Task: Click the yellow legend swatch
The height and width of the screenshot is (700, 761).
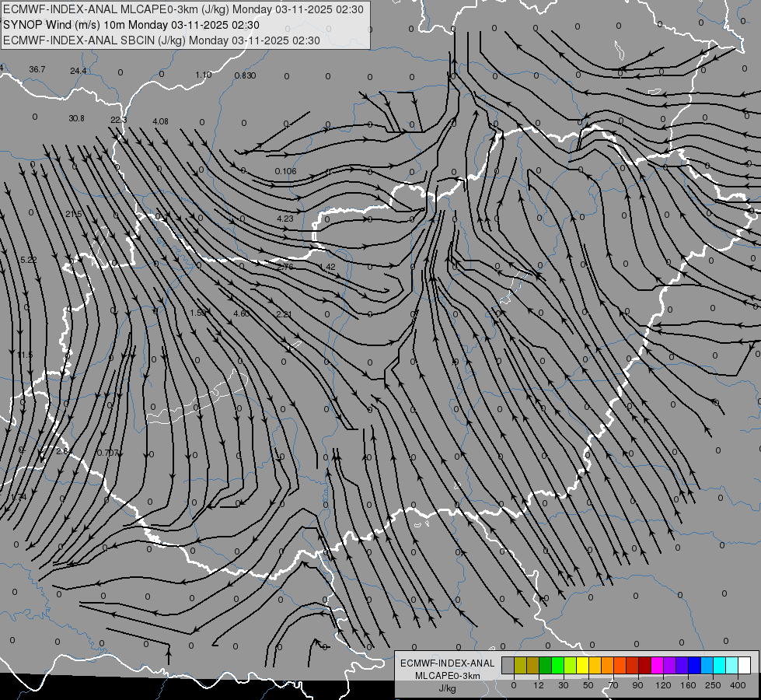Action: pos(582,665)
